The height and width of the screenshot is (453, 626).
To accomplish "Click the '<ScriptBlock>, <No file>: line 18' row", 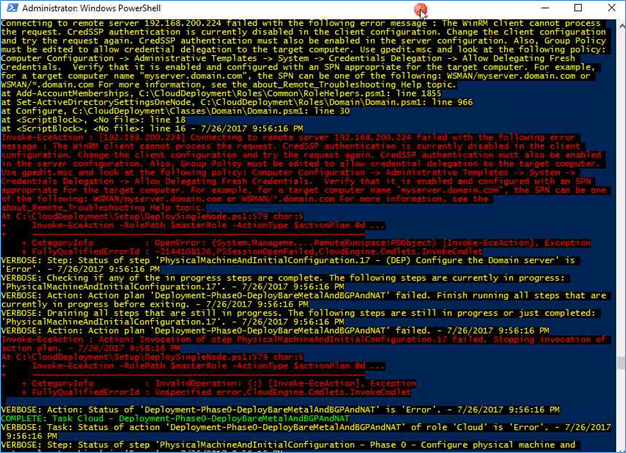I will pyautogui.click(x=93, y=120).
